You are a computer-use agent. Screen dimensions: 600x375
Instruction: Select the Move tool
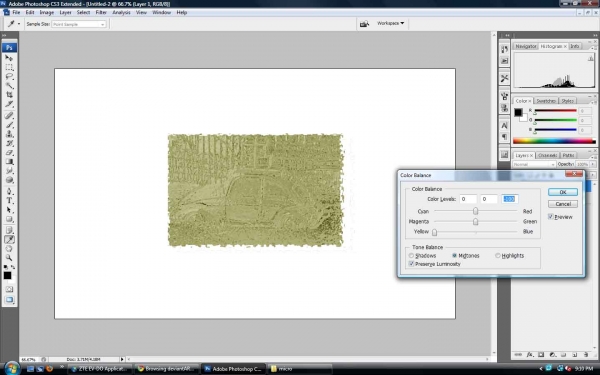pyautogui.click(x=9, y=58)
